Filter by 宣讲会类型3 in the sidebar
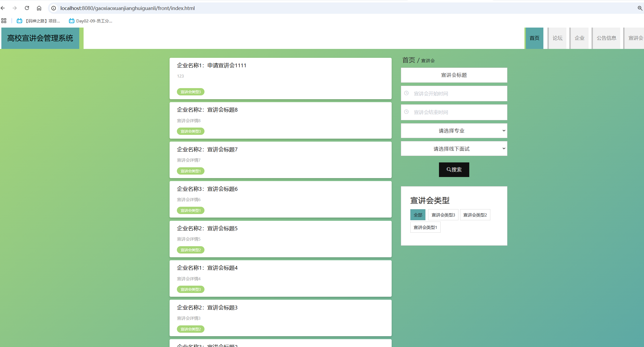Image resolution: width=644 pixels, height=347 pixels. (x=443, y=215)
